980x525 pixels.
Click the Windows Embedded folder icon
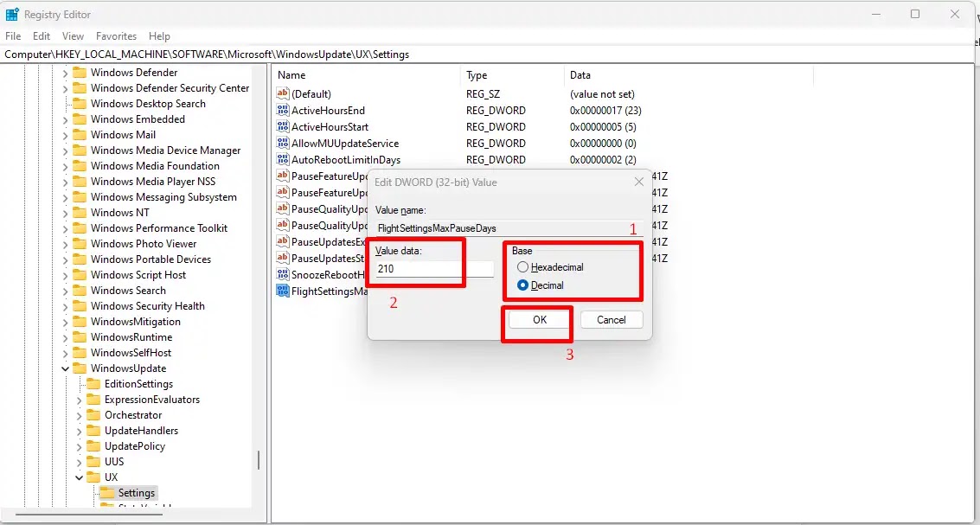tap(80, 118)
